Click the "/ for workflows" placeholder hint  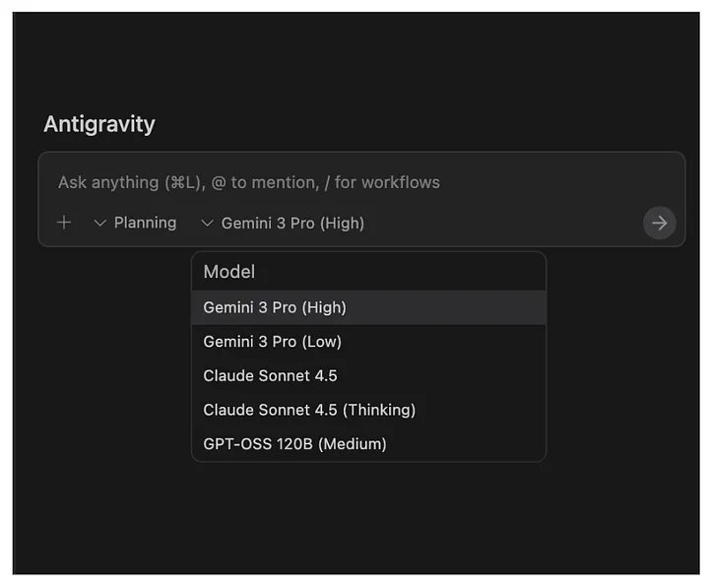(x=387, y=182)
